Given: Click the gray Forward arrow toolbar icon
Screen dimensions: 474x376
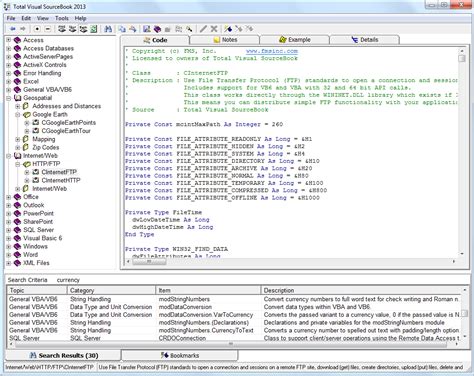Looking at the screenshot, I should (23, 29).
